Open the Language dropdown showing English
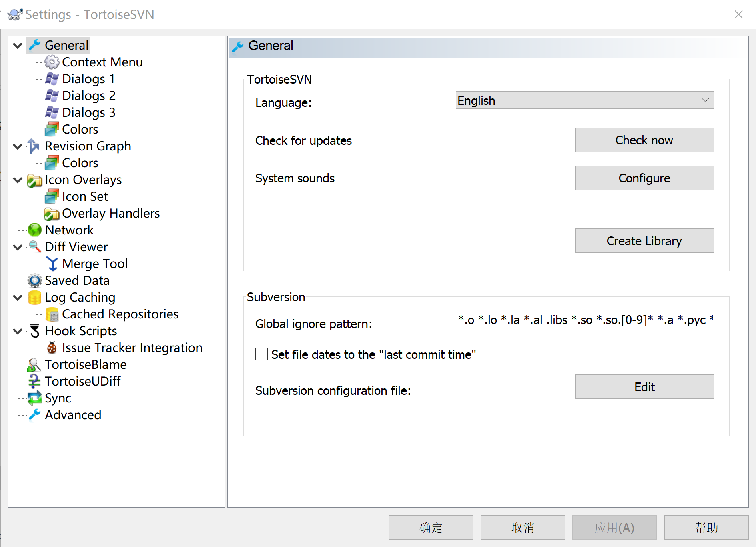 (584, 100)
